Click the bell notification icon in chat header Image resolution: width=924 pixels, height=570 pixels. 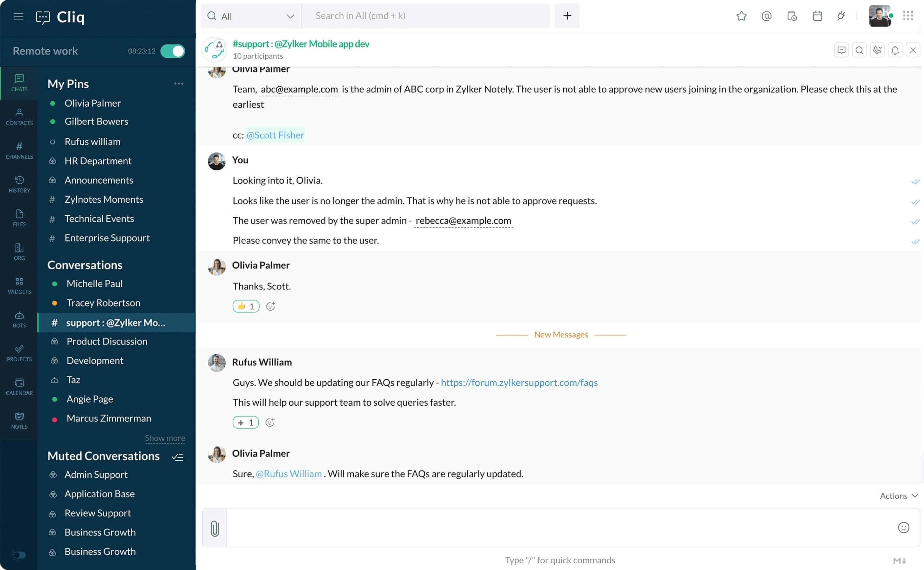pos(895,50)
